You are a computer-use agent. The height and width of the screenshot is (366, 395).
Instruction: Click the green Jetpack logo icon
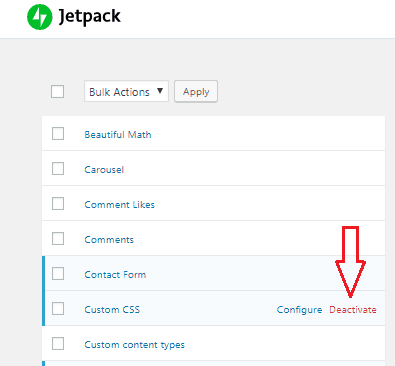coord(40,17)
